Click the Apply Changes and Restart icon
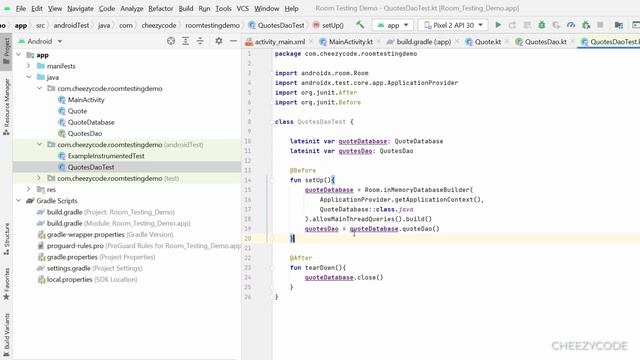Viewport: 640px width, 360px height. click(x=512, y=25)
